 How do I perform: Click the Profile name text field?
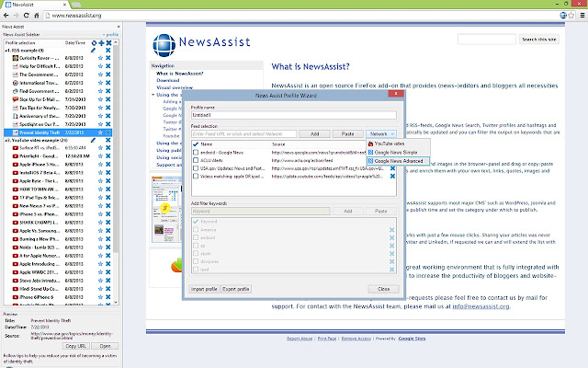(294, 115)
